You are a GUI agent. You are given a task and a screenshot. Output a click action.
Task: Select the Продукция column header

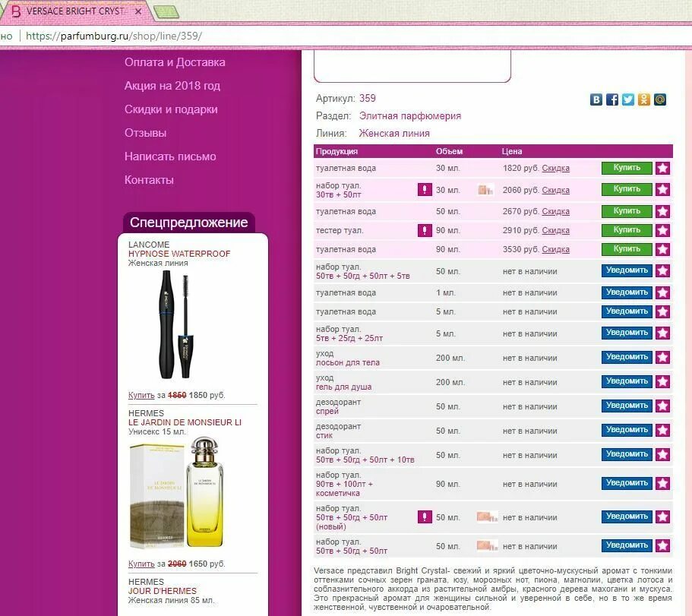(337, 151)
